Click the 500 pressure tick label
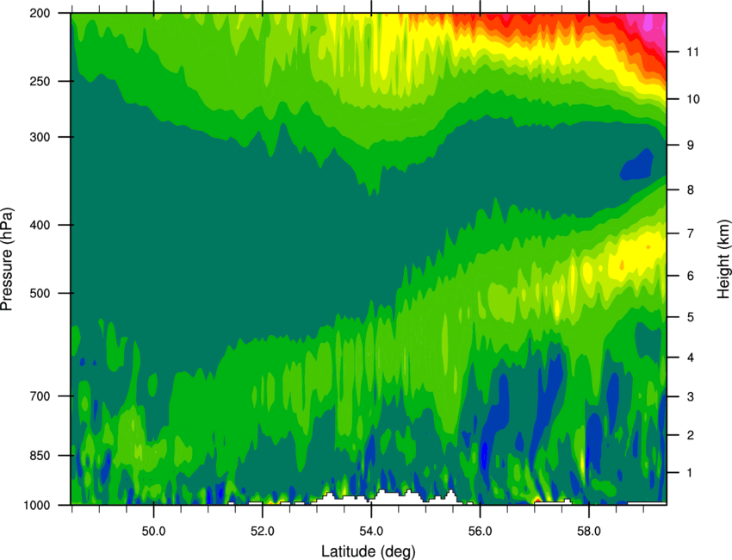The height and width of the screenshot is (560, 732). [40, 293]
